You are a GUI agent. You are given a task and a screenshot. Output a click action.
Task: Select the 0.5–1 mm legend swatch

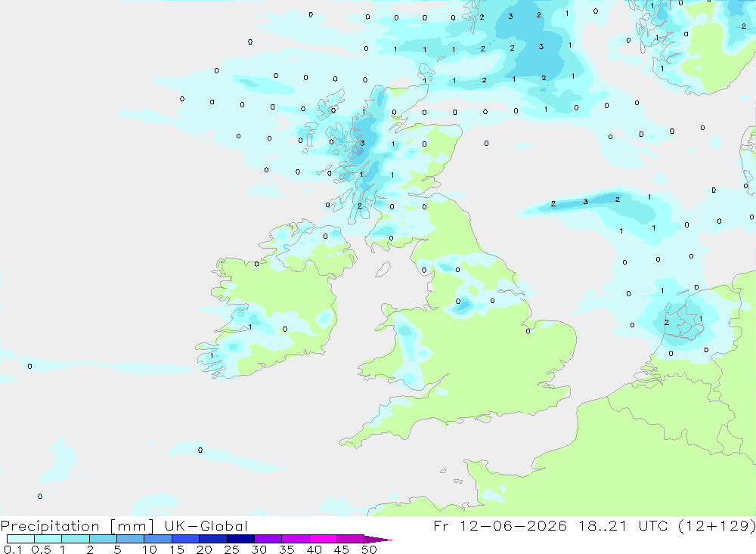pyautogui.click(x=48, y=539)
